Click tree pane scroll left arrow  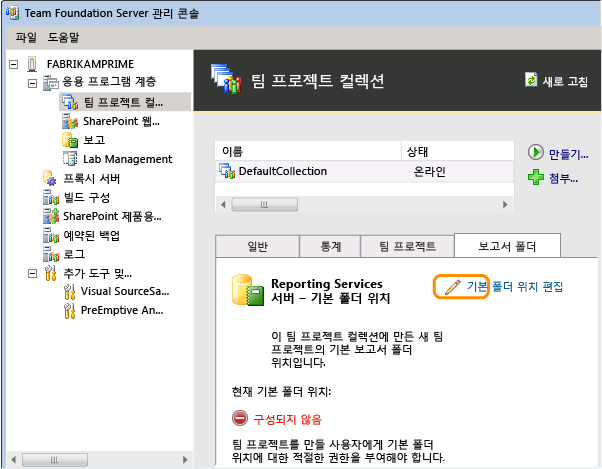[x=13, y=459]
